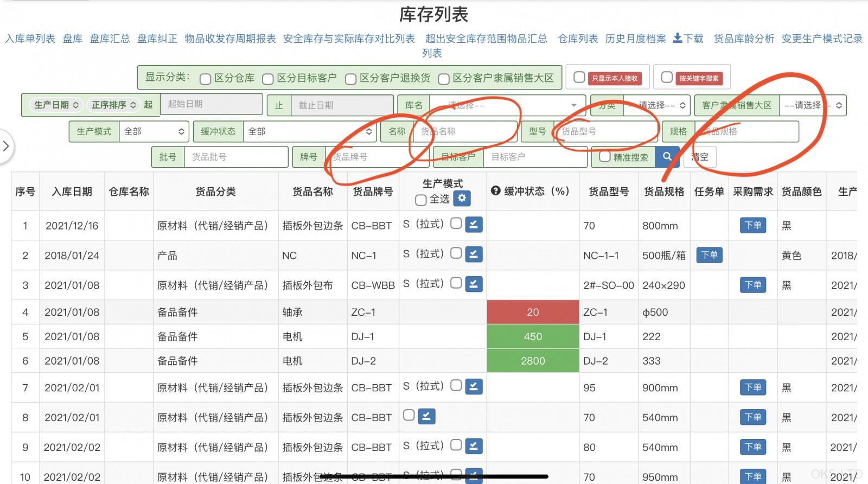
Task: Click edit mode icon in row 7
Action: [474, 387]
